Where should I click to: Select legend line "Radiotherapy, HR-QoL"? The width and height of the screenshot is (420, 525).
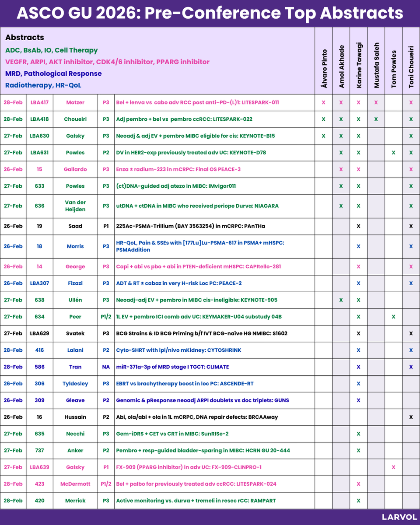pos(43,85)
